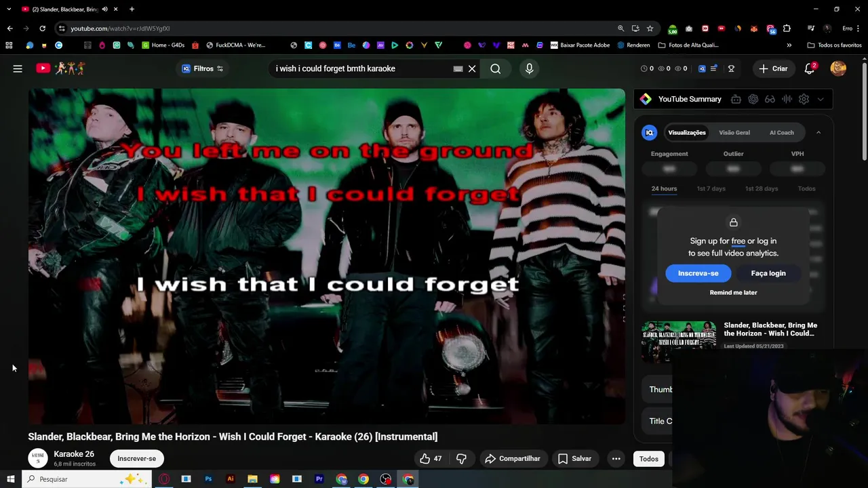Open the Windows Start menu
868x488 pixels.
click(10, 479)
